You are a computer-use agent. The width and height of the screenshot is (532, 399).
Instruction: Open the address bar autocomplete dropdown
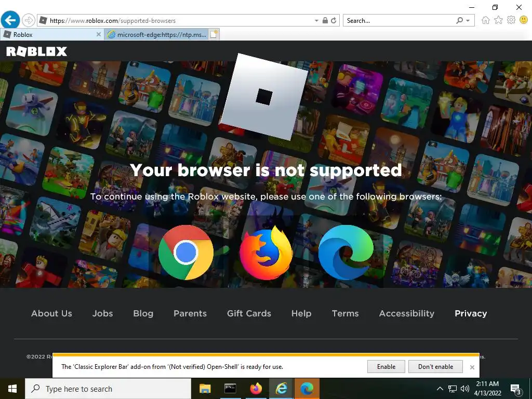[x=316, y=21]
